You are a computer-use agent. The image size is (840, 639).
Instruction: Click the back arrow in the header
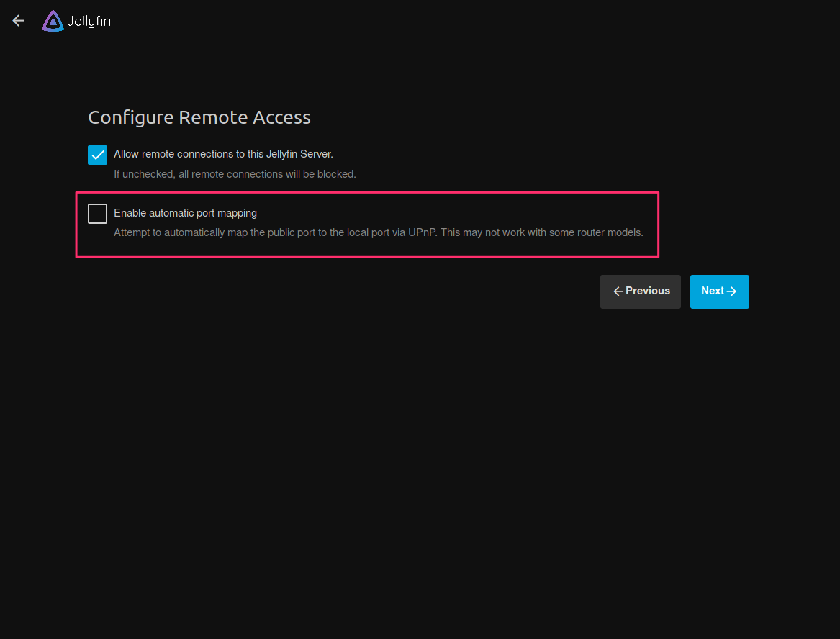[19, 21]
